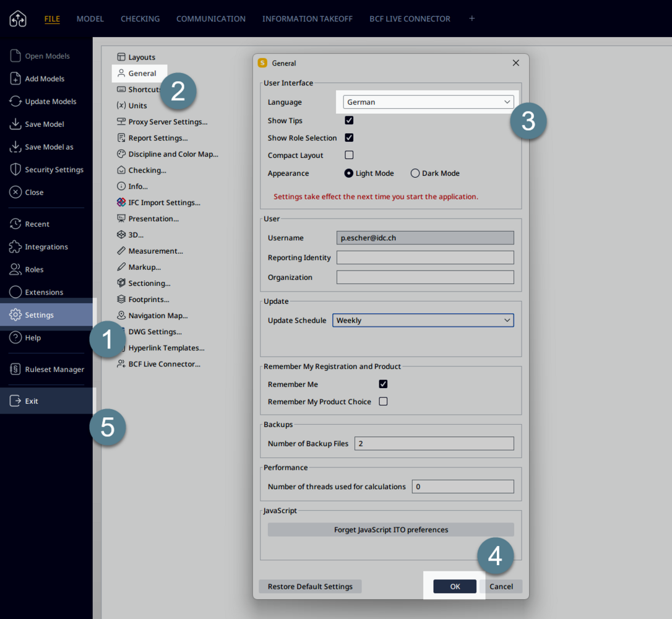Viewport: 672px width, 619px height.
Task: Click Forget JavaScript ITO preferences button
Action: coord(390,530)
